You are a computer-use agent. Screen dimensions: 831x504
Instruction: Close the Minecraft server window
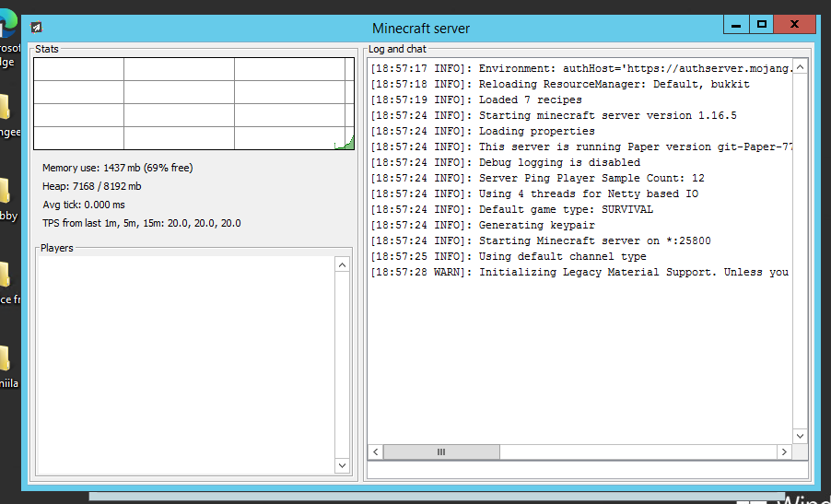[794, 24]
